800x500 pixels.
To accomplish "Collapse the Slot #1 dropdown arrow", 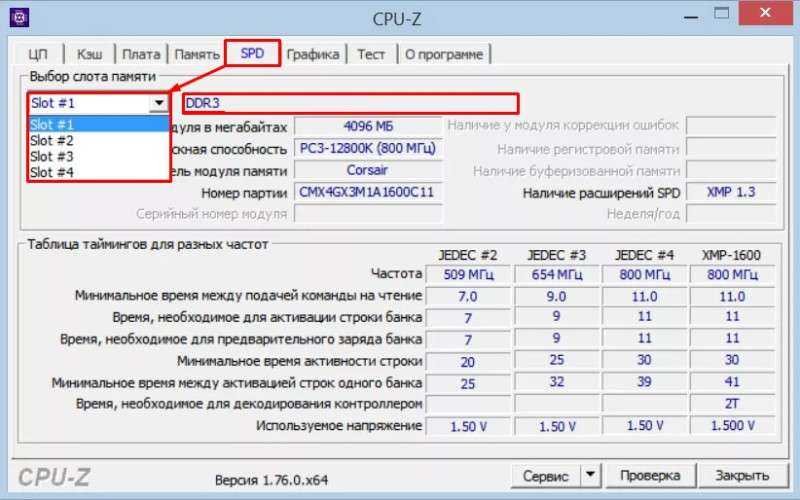I will pos(159,103).
